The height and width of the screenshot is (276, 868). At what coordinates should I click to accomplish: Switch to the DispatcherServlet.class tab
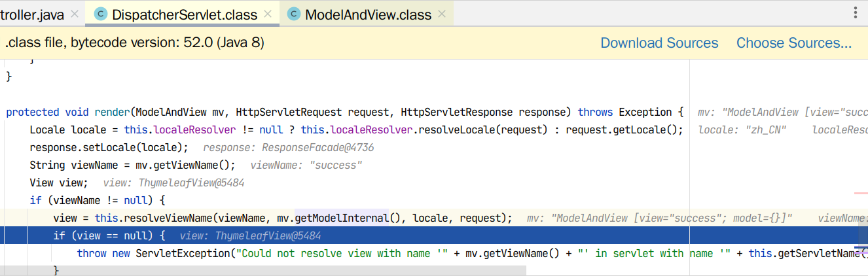(184, 14)
